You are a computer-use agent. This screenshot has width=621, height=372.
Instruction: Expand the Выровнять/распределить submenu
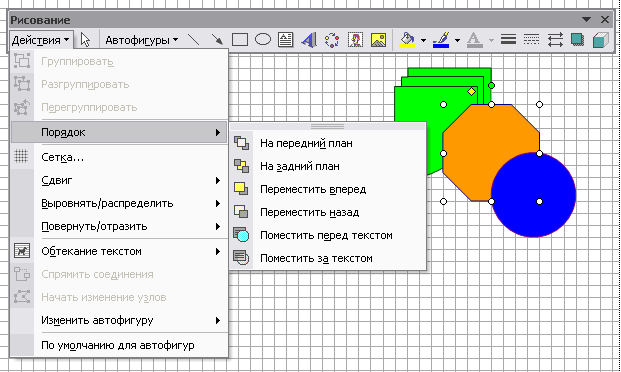(119, 203)
